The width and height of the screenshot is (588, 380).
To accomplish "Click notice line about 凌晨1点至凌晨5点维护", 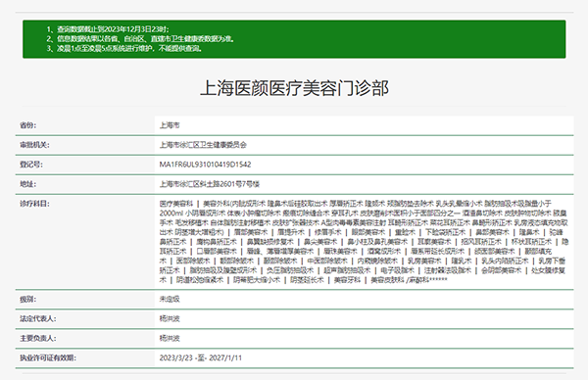I will 124,48.
